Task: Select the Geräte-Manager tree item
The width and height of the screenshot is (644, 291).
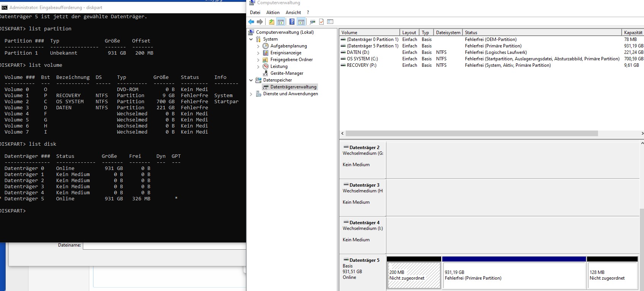Action: [286, 73]
